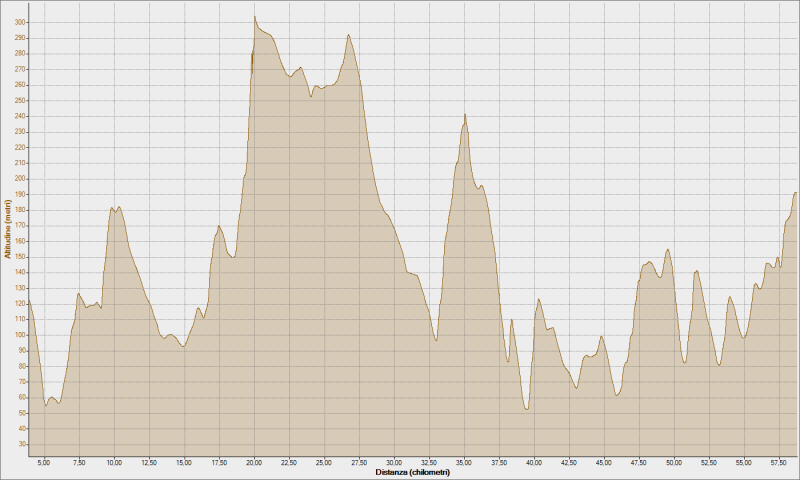
Task: Click the 190 altitude axis label
Action: tap(21, 194)
